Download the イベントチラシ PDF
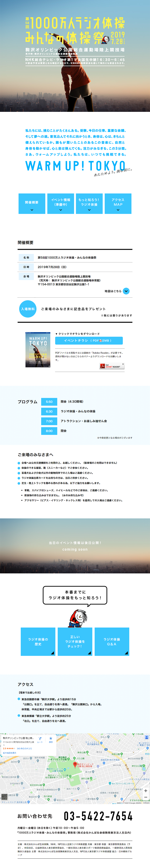The height and width of the screenshot is (868, 150). 89,341
